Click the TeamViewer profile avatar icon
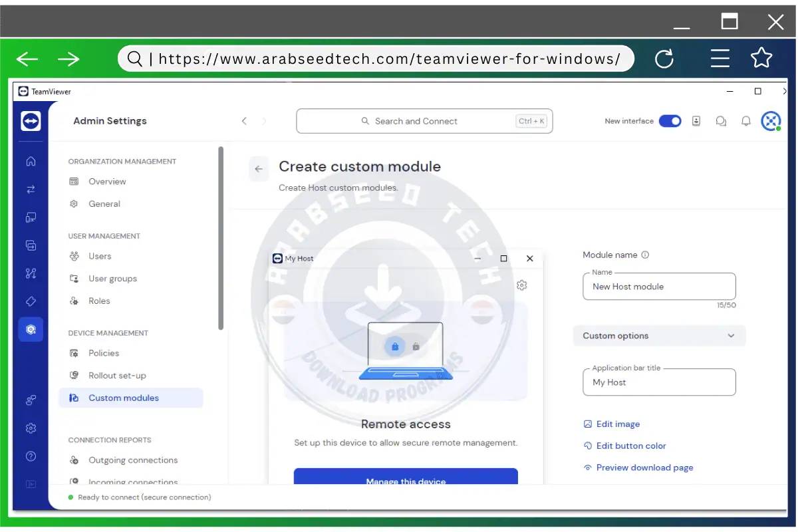 (771, 120)
